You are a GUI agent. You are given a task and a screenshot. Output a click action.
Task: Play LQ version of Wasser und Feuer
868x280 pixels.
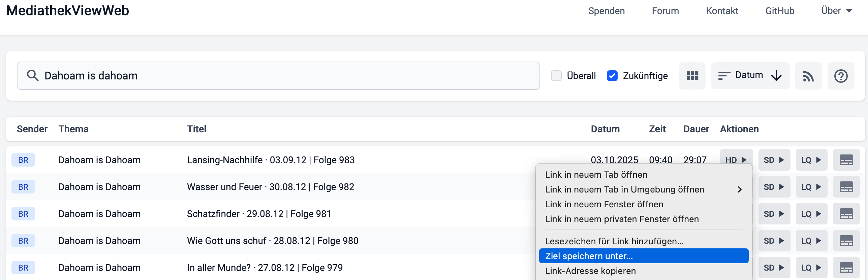[x=811, y=187]
